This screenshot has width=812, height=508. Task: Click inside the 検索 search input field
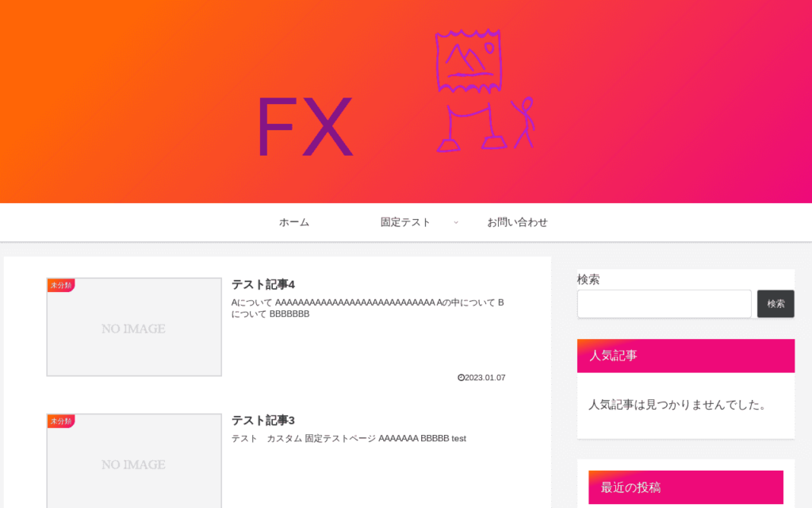point(664,304)
